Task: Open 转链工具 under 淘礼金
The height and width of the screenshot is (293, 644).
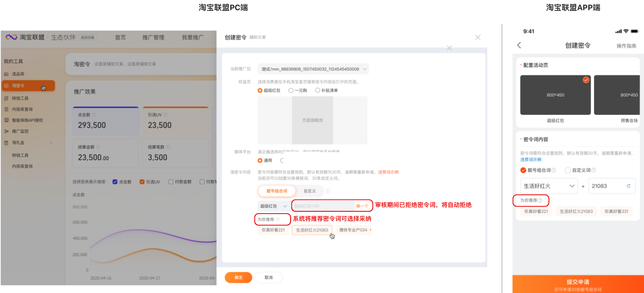Action: click(20, 155)
